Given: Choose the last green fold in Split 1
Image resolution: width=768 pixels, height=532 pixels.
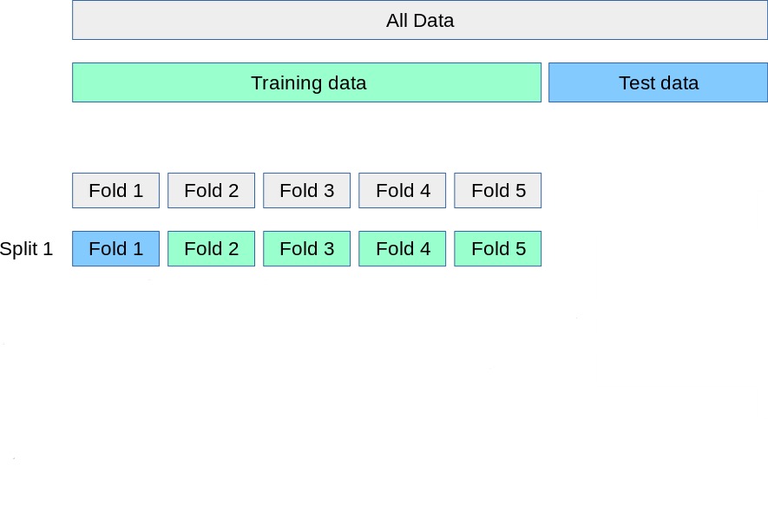Looking at the screenshot, I should click(x=497, y=249).
